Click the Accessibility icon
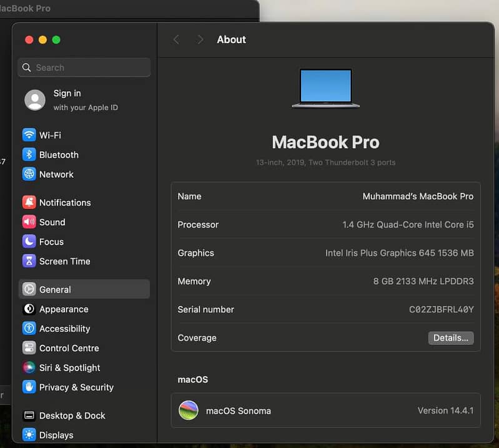This screenshot has width=499, height=448. (29, 329)
